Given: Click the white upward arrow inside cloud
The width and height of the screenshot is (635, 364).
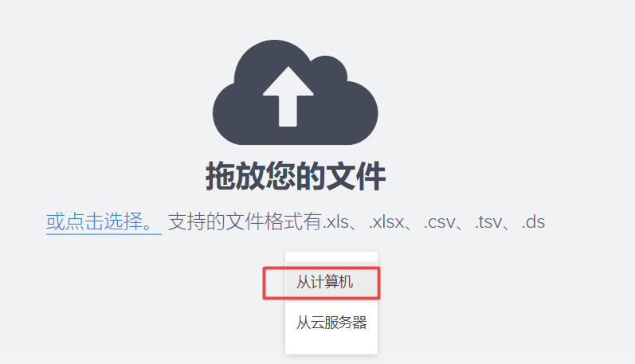Looking at the screenshot, I should 288,96.
